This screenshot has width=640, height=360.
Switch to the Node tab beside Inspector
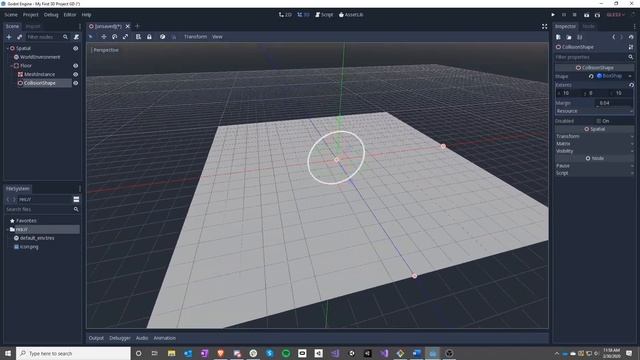click(588, 27)
